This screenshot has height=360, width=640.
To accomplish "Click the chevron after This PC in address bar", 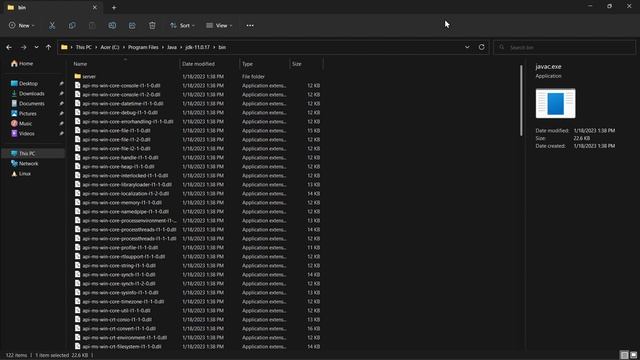I will tap(96, 47).
